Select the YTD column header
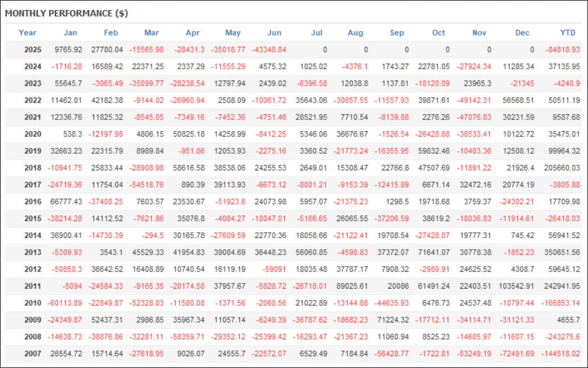This screenshot has height=368, width=588. (x=567, y=33)
